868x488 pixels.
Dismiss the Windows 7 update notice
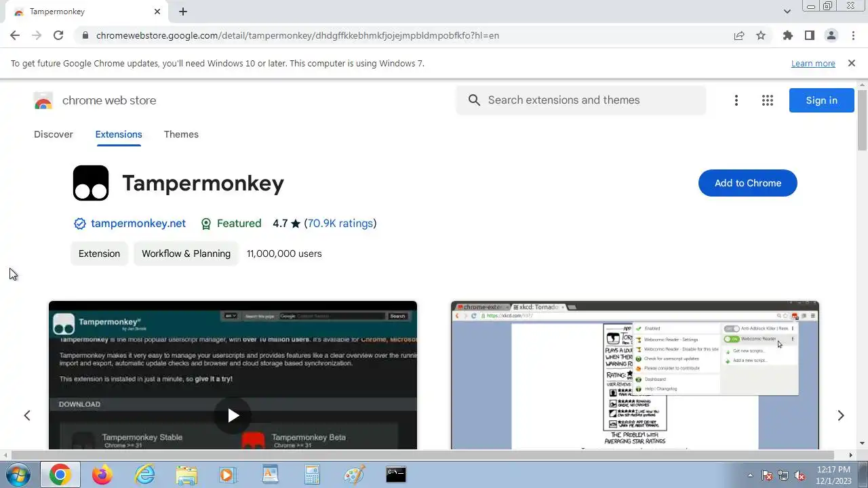tap(851, 63)
